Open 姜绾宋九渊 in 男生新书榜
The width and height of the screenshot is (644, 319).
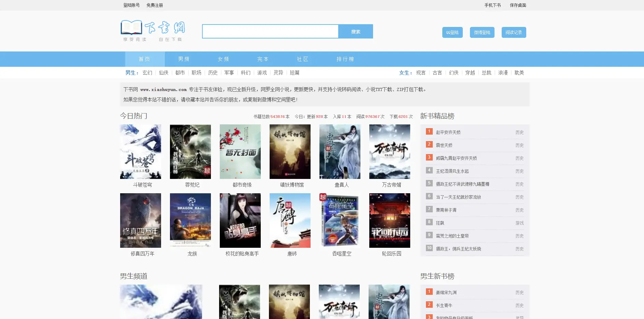(446, 292)
